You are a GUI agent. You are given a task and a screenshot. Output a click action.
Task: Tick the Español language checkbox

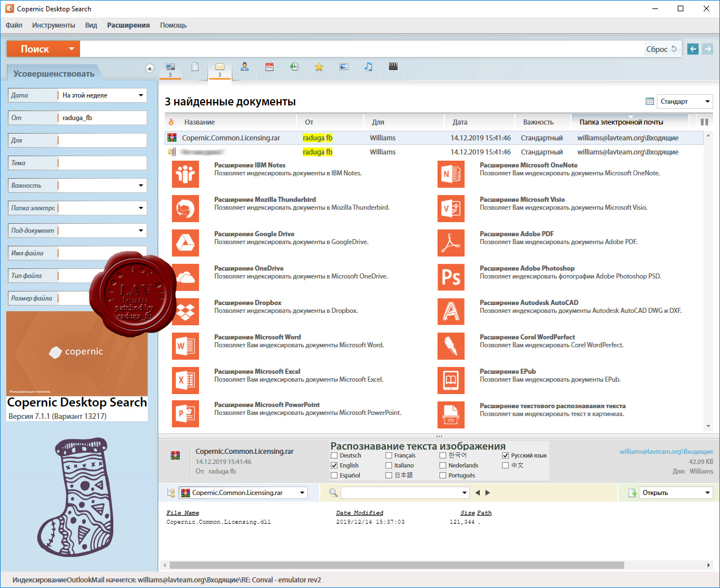334,476
